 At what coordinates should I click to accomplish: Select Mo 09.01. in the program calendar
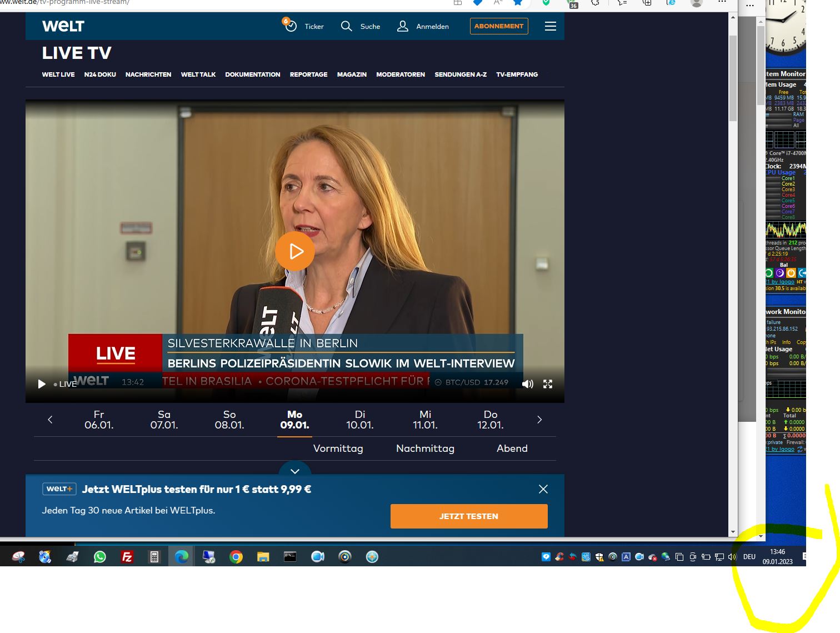coord(294,420)
